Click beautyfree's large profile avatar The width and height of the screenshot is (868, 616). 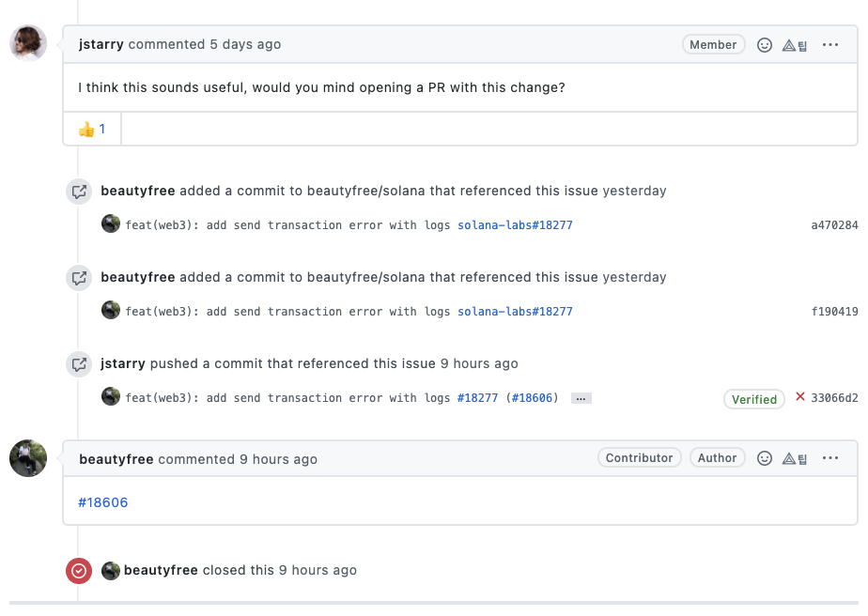(x=28, y=458)
